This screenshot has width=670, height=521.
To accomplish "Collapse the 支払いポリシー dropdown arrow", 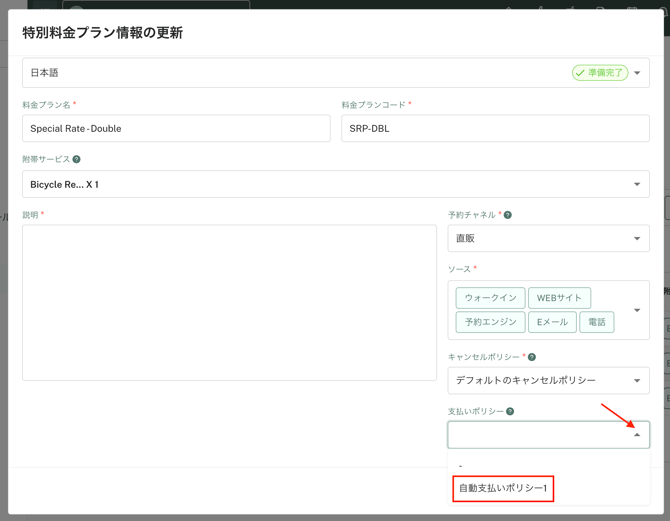I will 637,435.
